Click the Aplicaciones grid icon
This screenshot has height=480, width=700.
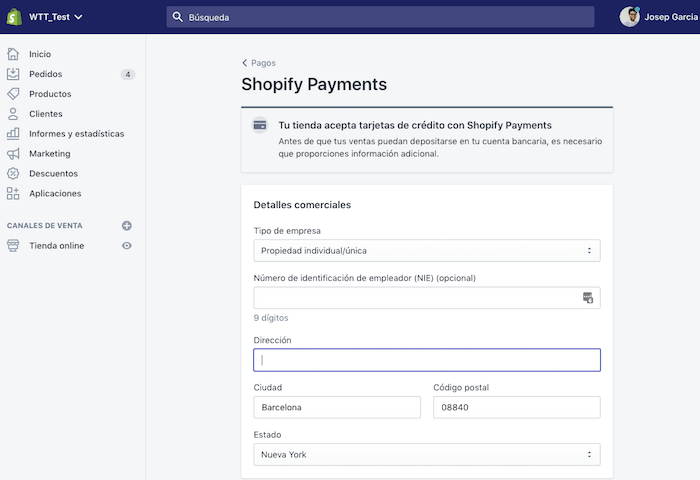tap(13, 193)
